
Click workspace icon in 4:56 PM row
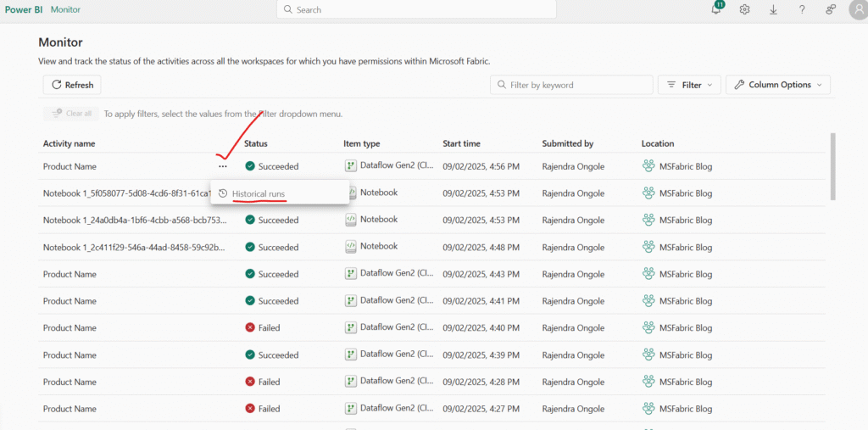pos(648,166)
